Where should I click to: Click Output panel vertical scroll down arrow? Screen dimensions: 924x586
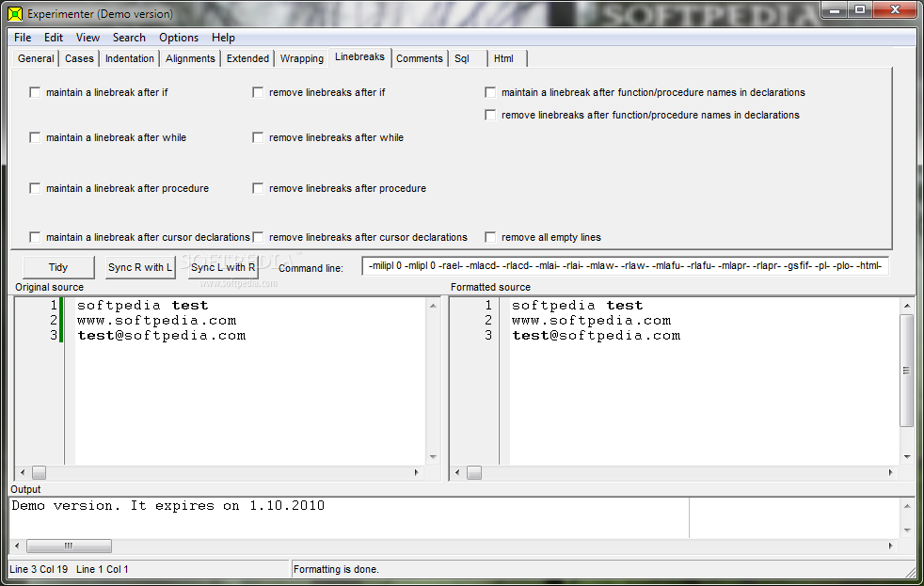pyautogui.click(x=907, y=531)
